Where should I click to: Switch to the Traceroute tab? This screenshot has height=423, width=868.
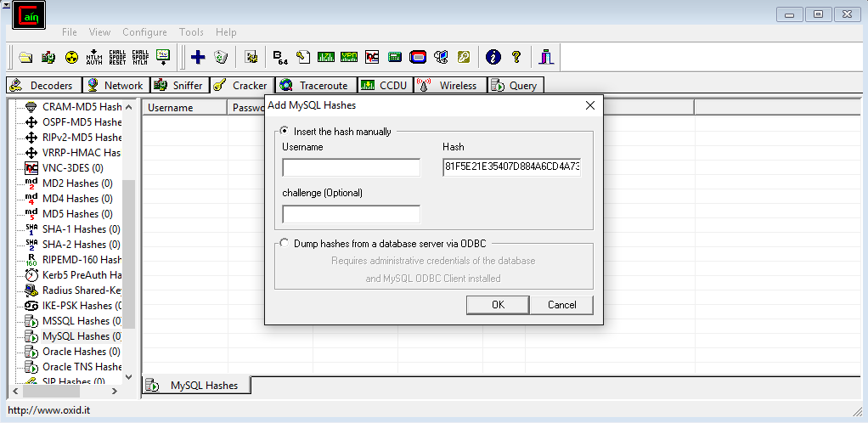(317, 85)
